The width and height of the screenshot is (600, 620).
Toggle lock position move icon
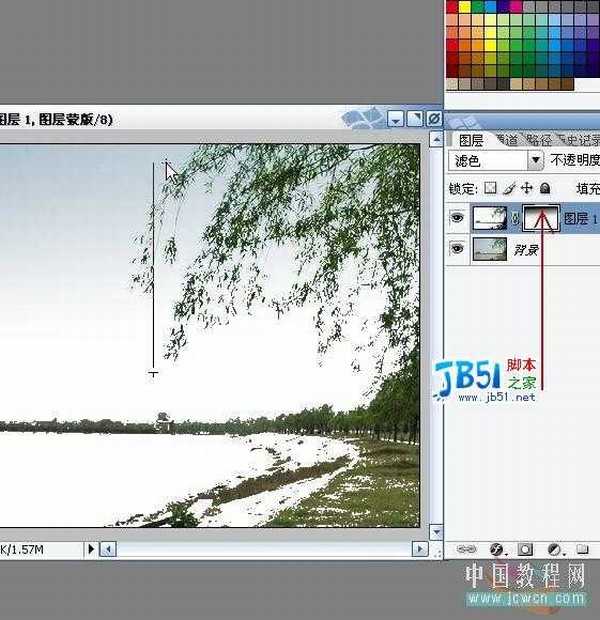pyautogui.click(x=527, y=188)
